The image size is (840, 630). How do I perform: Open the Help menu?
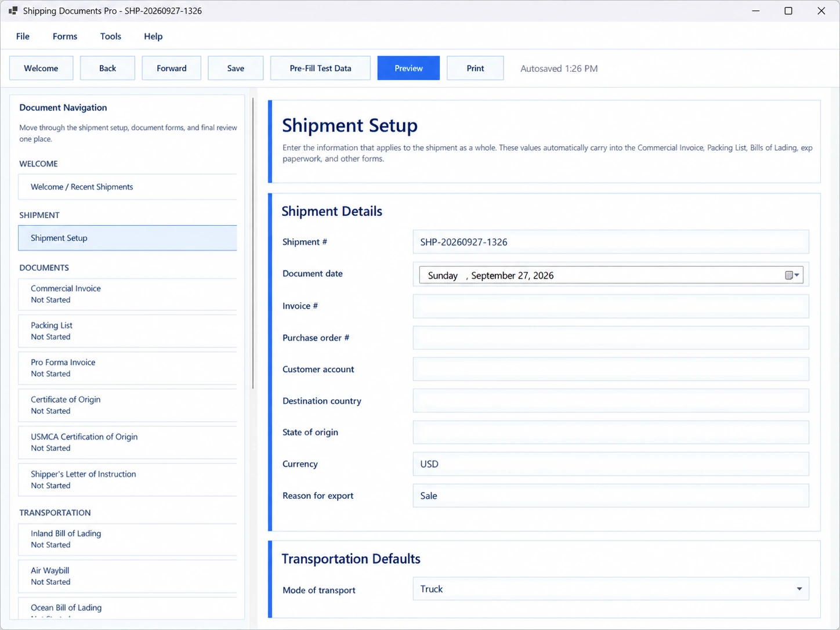click(x=153, y=36)
